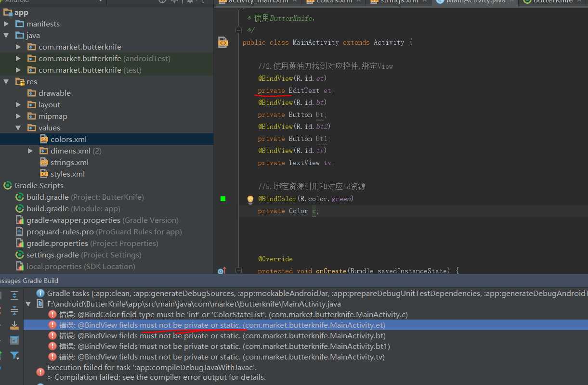Click the public class MainActivity declaration
The width and height of the screenshot is (588, 385).
click(327, 42)
